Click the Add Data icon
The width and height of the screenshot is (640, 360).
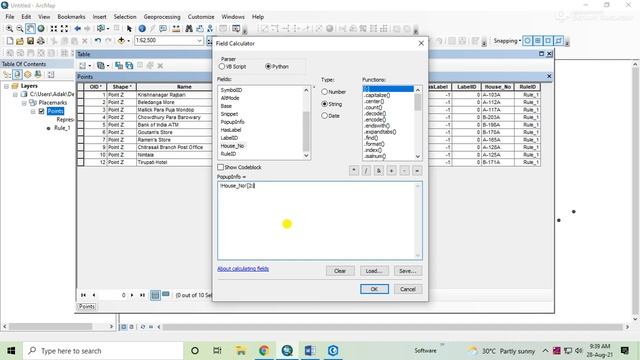[x=121, y=41]
